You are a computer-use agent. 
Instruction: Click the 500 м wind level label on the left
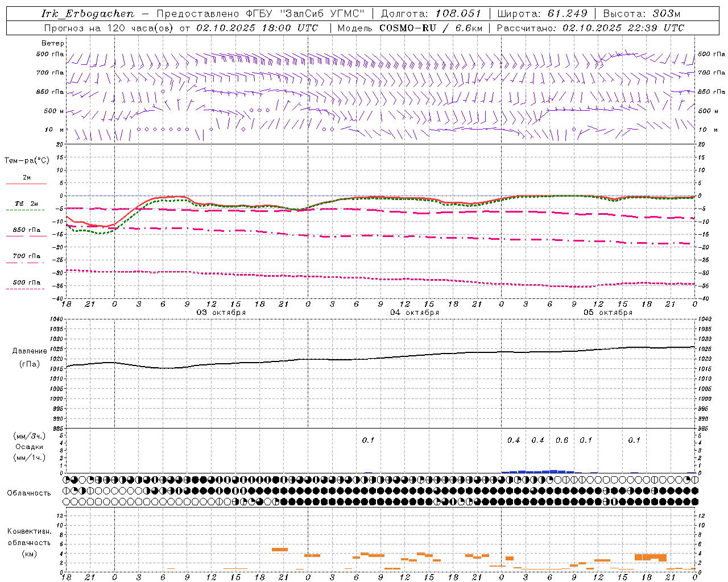pos(54,111)
